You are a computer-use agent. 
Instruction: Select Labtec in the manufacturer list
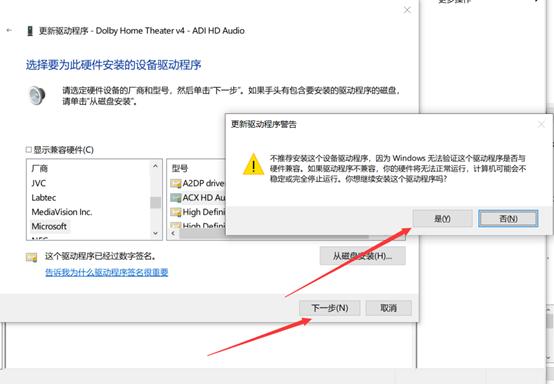[44, 197]
